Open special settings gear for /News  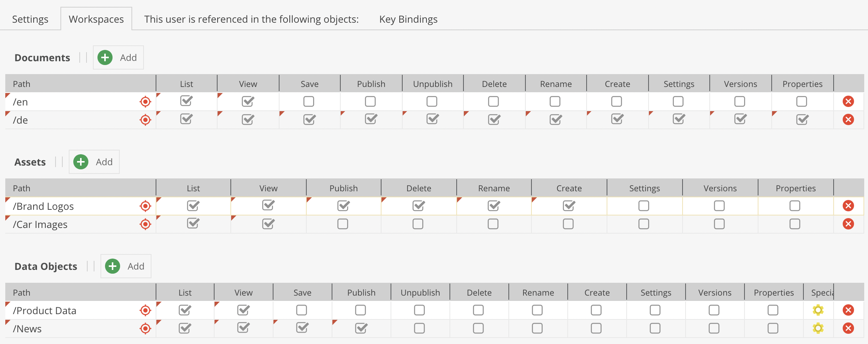[818, 329]
